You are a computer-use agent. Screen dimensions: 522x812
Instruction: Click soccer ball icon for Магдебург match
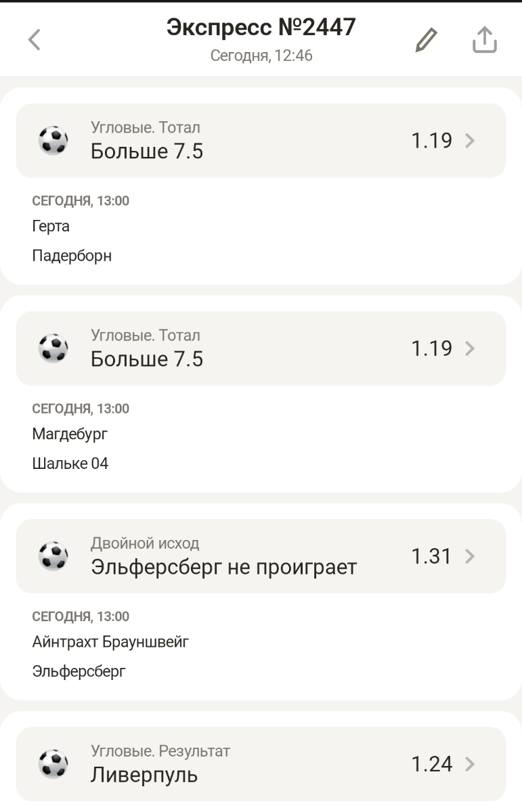point(53,348)
